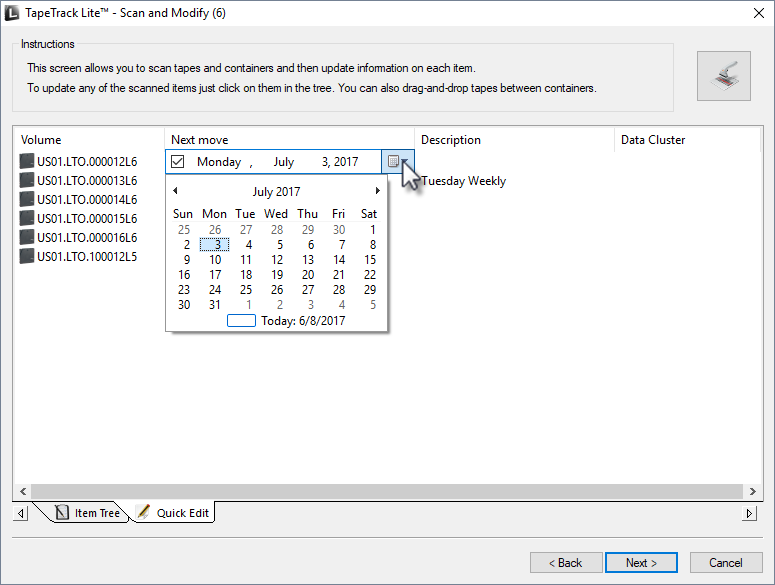Pick July 12 in the calendar

click(x=277, y=259)
